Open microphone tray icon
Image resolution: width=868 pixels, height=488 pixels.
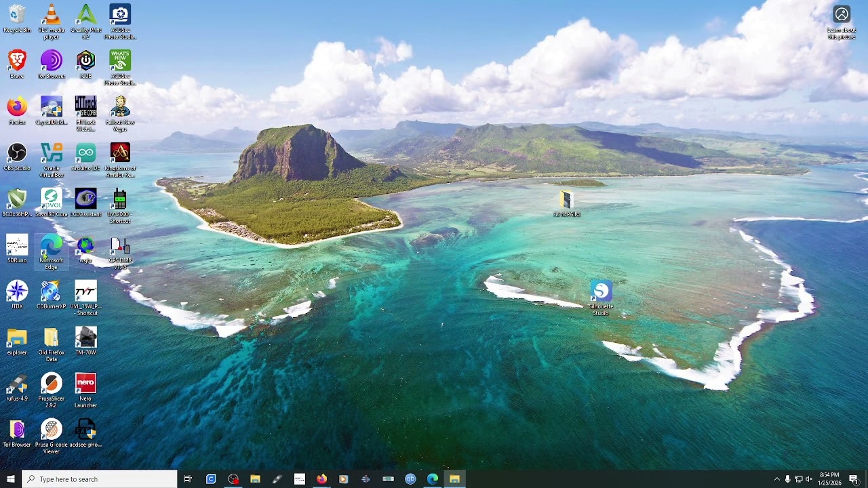pos(787,479)
